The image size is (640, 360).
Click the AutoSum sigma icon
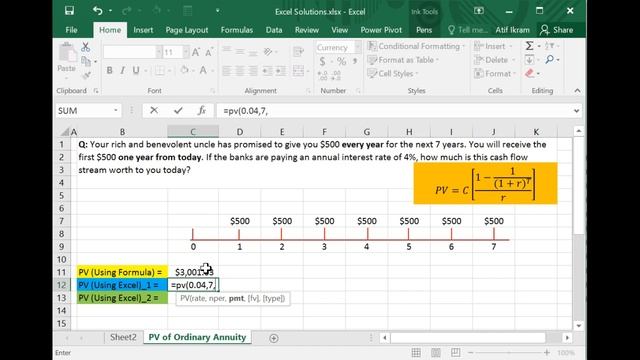[529, 46]
